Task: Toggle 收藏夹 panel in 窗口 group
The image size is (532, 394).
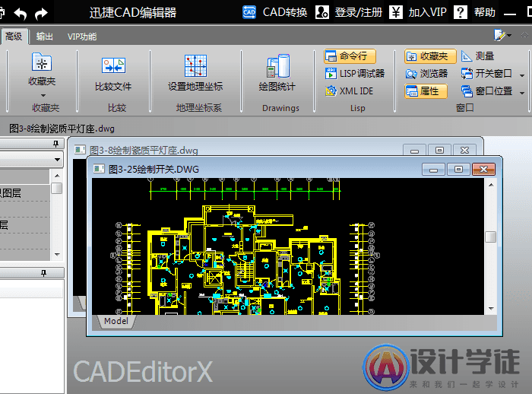Action: coord(430,56)
